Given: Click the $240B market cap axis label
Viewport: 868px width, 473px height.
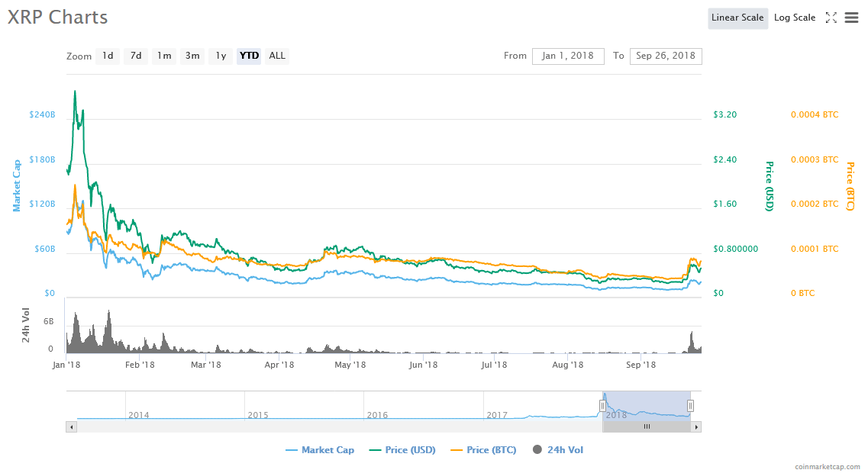Looking at the screenshot, I should 42,115.
